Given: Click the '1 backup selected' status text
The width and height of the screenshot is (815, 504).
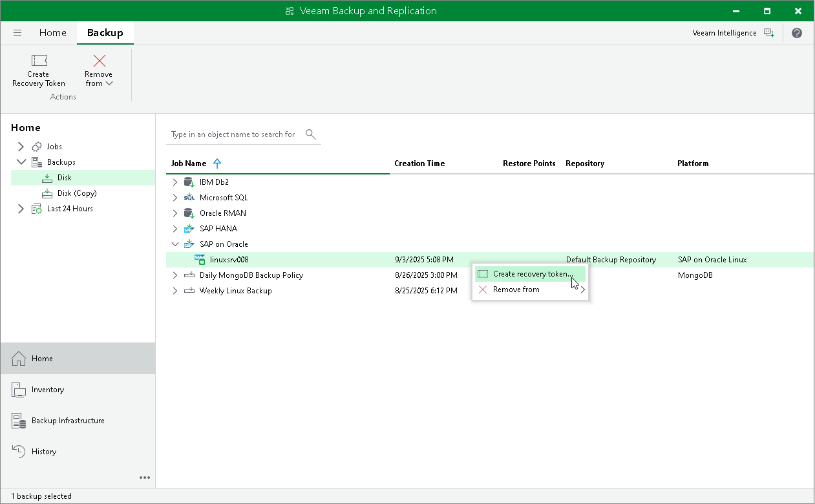Looking at the screenshot, I should coord(41,496).
